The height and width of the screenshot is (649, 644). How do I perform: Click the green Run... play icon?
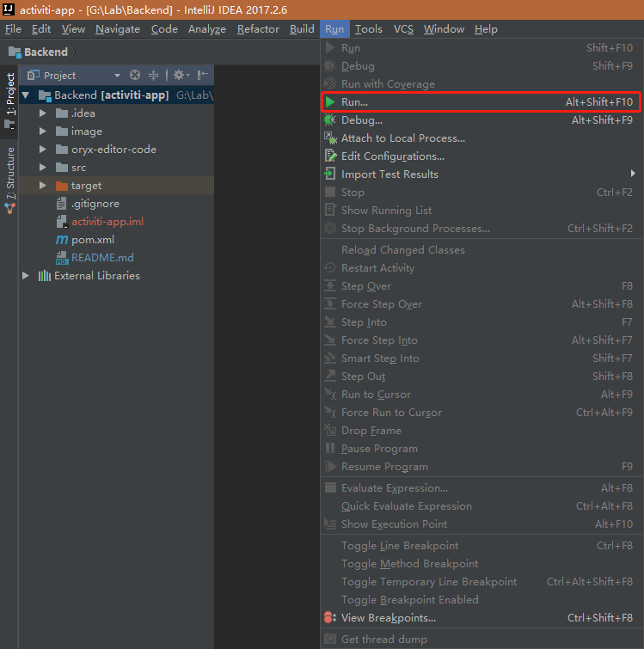pos(330,101)
